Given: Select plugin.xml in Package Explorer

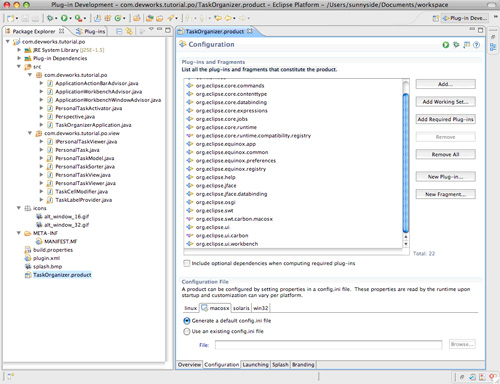Looking at the screenshot, I should (x=46, y=258).
